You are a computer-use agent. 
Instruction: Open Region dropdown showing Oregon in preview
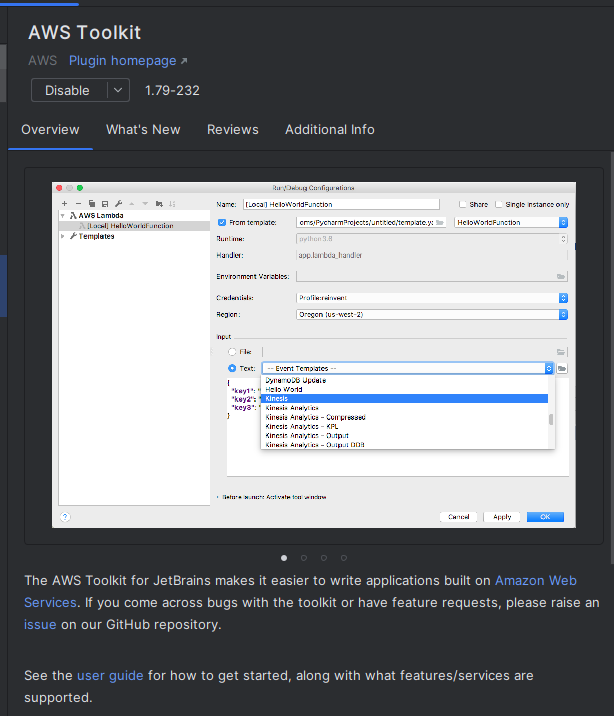click(432, 315)
